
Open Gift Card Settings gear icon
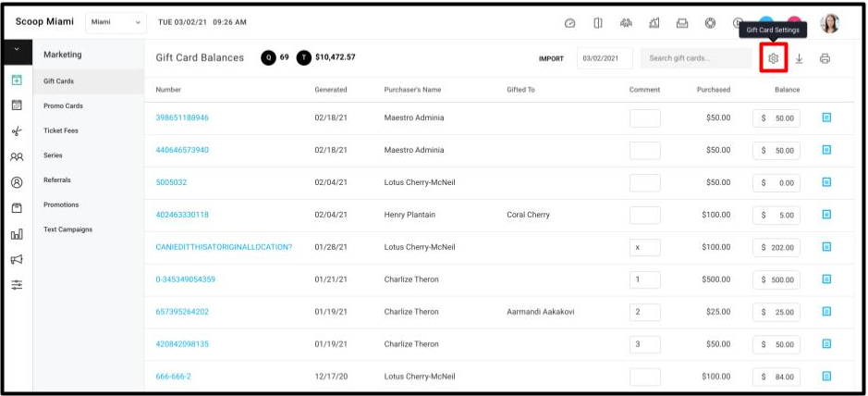(x=774, y=58)
